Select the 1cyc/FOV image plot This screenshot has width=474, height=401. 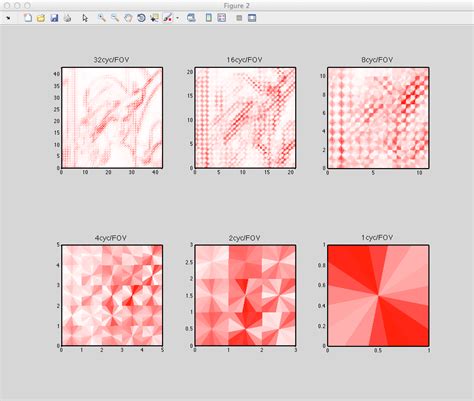click(378, 295)
